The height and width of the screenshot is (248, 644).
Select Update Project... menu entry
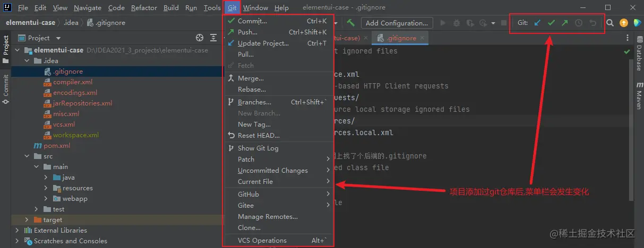pyautogui.click(x=278, y=43)
